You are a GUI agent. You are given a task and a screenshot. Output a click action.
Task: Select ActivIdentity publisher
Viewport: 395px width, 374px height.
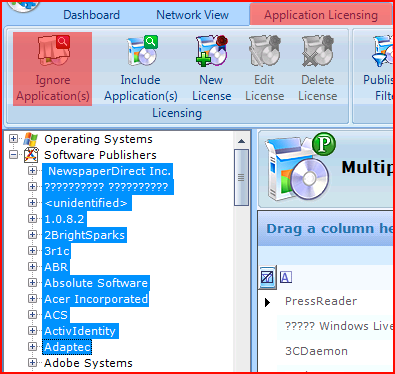click(x=80, y=331)
